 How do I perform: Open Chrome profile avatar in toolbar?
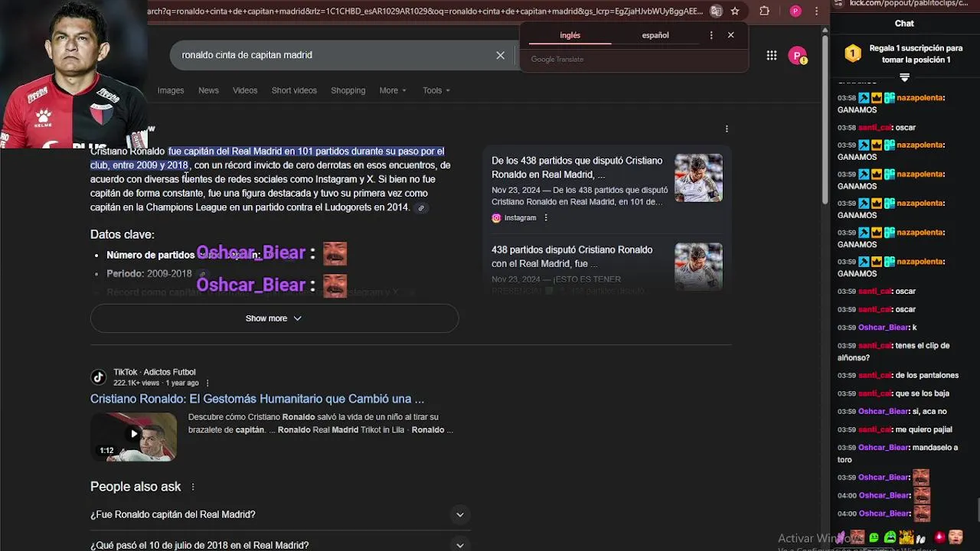click(x=795, y=11)
